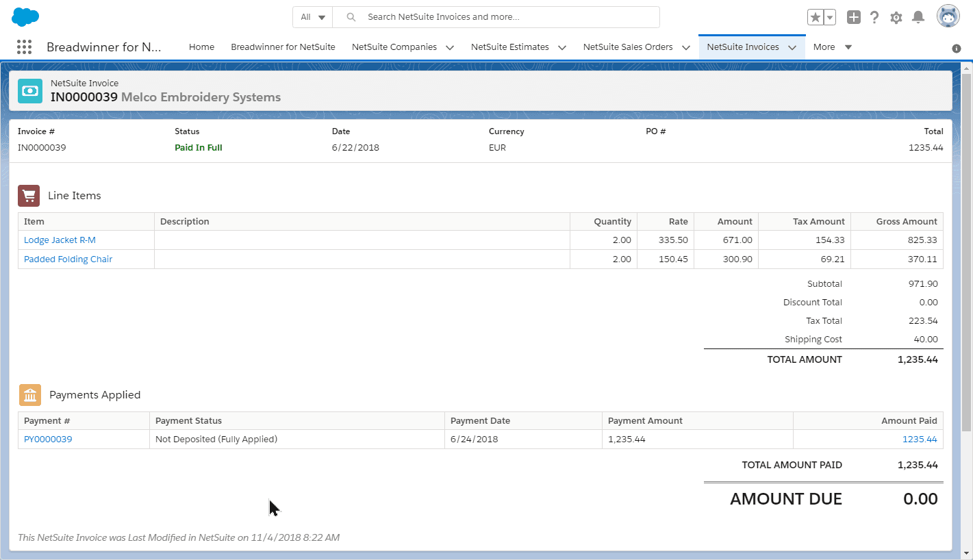973x560 pixels.
Task: Open the App Launcher grid icon
Action: (24, 47)
